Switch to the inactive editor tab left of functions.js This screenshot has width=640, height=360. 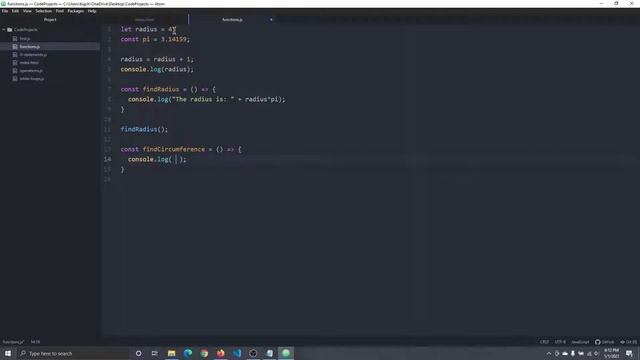(145, 20)
